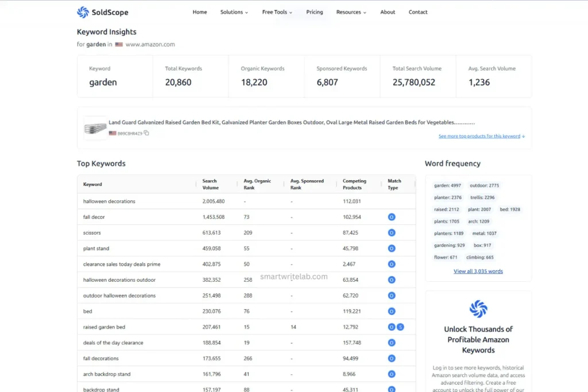The height and width of the screenshot is (392, 588).
Task: Click the organic match badge for bed
Action: click(x=392, y=312)
